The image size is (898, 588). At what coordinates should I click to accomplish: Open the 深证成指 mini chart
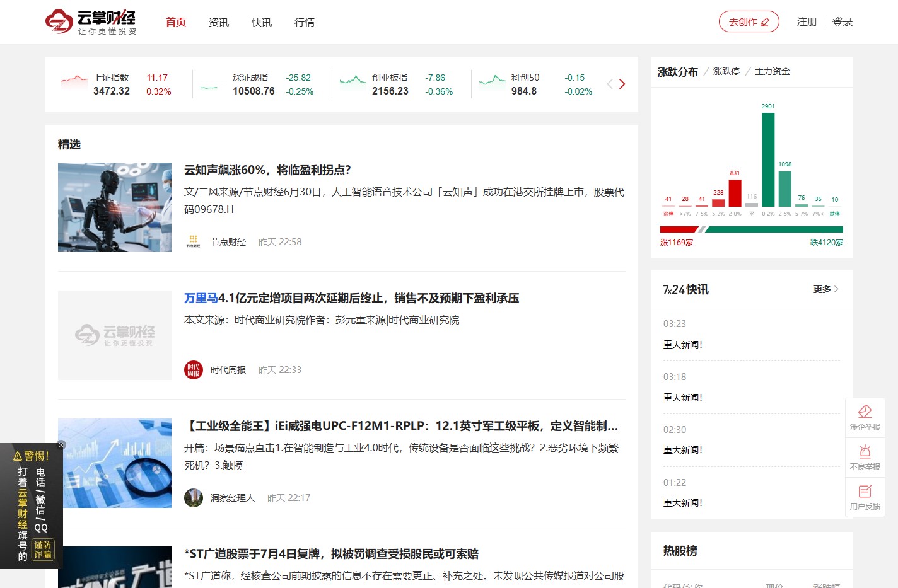(x=213, y=84)
